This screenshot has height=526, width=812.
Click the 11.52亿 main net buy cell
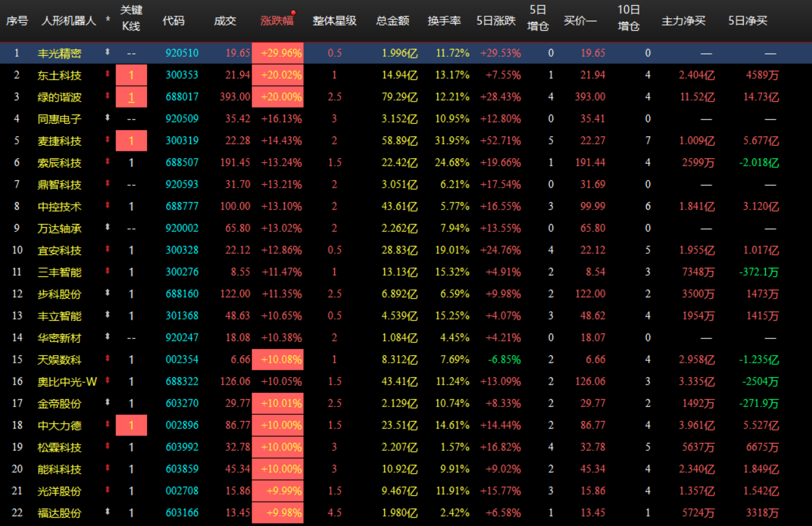tap(697, 97)
